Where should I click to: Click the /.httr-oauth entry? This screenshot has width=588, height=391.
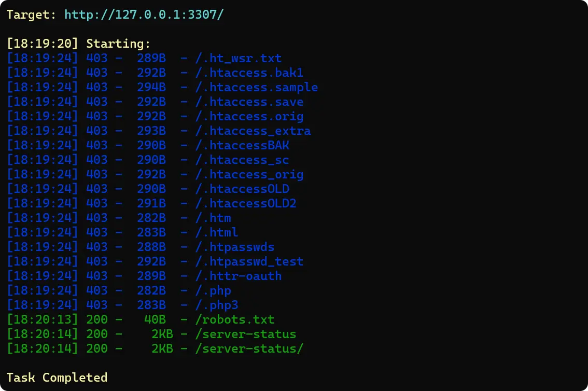[x=239, y=276]
